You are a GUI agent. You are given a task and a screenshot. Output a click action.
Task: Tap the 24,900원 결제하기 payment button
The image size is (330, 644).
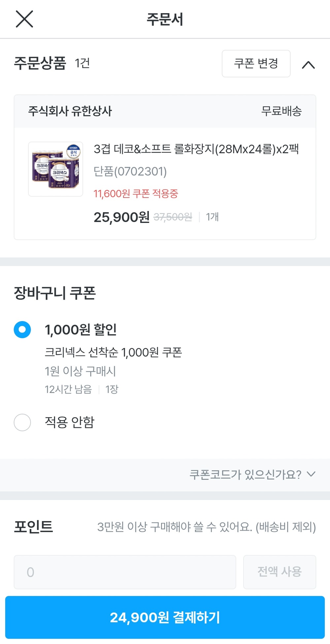tap(165, 617)
